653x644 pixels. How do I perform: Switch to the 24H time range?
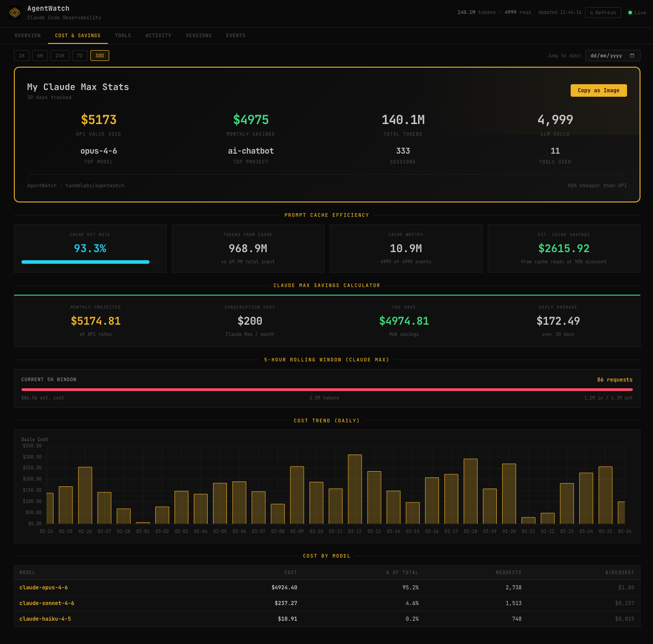click(60, 56)
